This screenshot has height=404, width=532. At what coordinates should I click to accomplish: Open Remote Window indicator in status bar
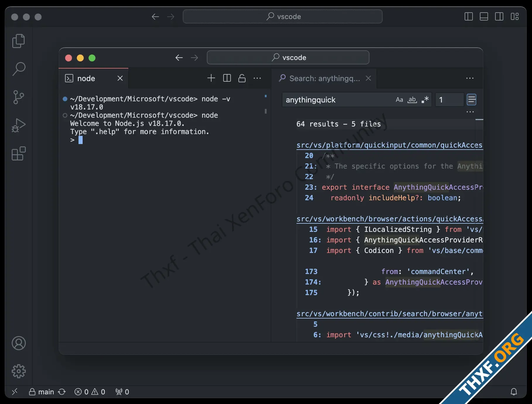coord(15,392)
